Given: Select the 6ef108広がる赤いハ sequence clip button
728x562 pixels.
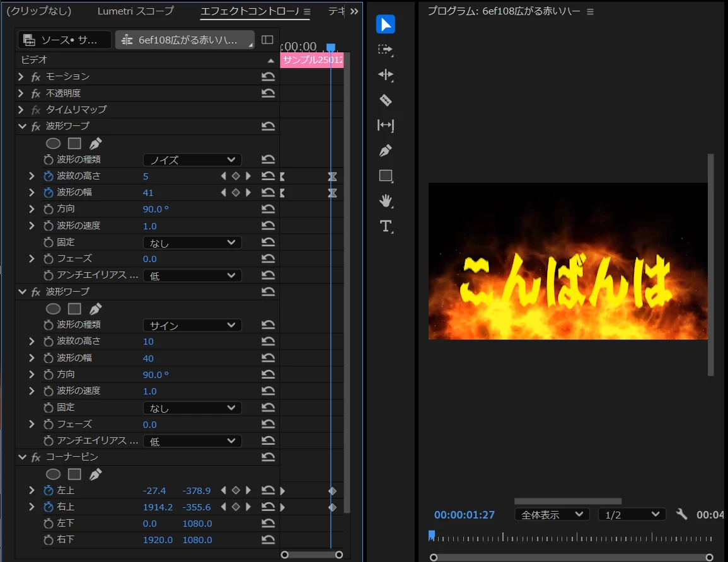Looking at the screenshot, I should coord(185,40).
